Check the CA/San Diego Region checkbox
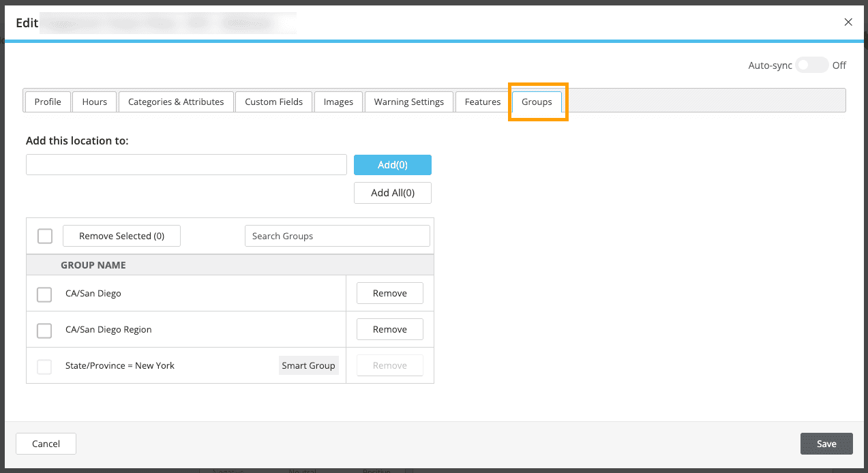The width and height of the screenshot is (868, 473). (x=44, y=331)
